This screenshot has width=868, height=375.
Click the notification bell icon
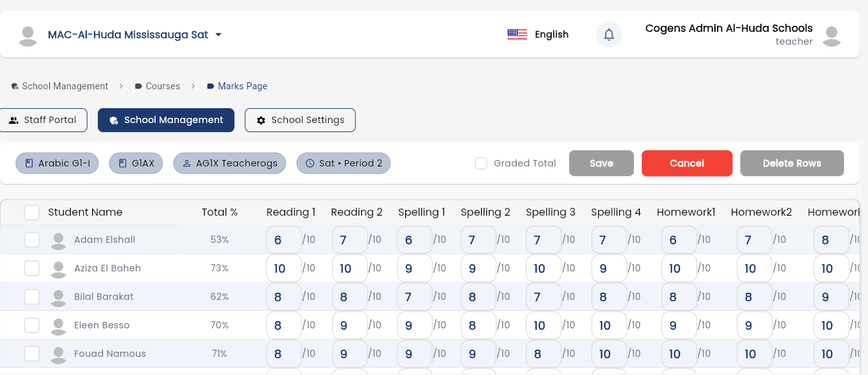point(609,34)
